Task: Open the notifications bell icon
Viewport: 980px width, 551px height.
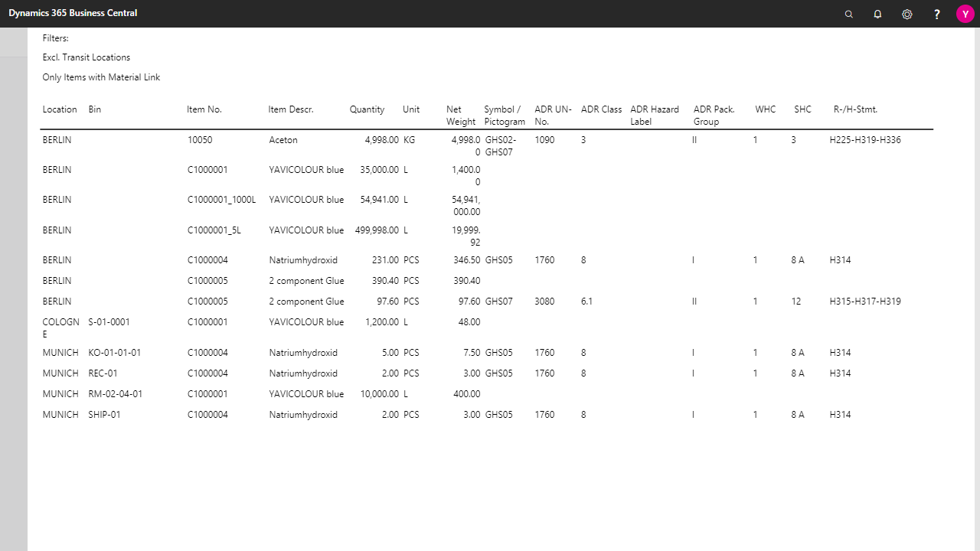Action: click(x=877, y=14)
